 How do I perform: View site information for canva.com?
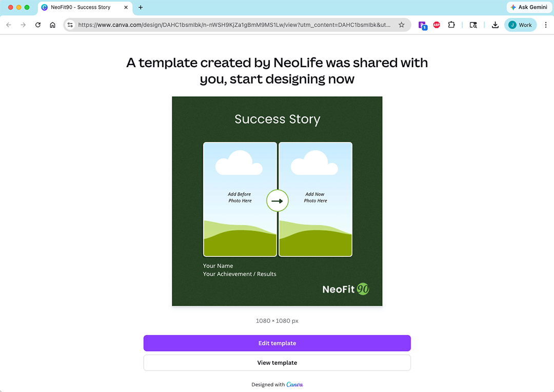(x=70, y=25)
